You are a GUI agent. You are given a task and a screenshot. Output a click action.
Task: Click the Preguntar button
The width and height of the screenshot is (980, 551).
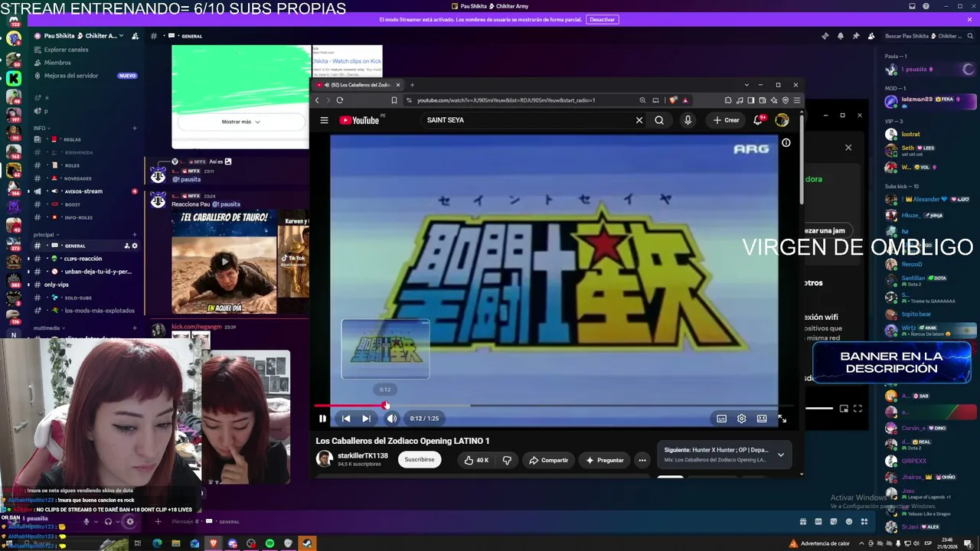pyautogui.click(x=605, y=460)
